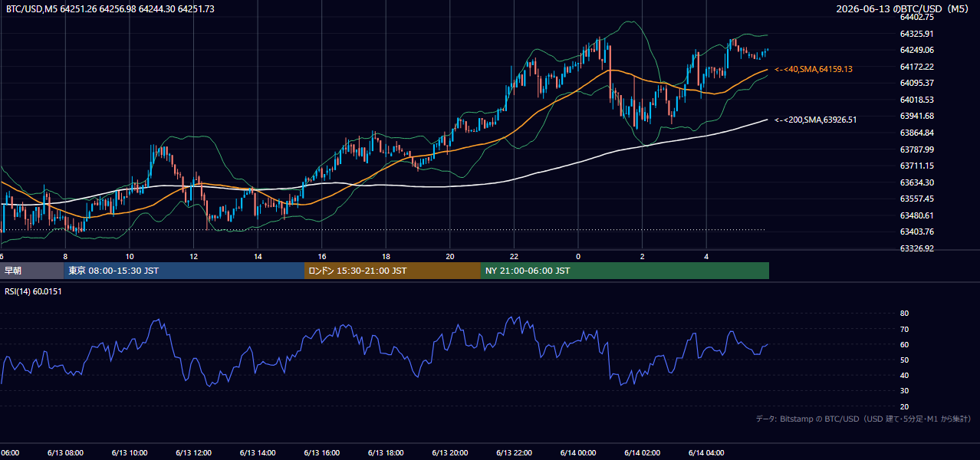This screenshot has height=460, width=980.
Task: Click price axis value 63557.45
Action: coord(916,199)
